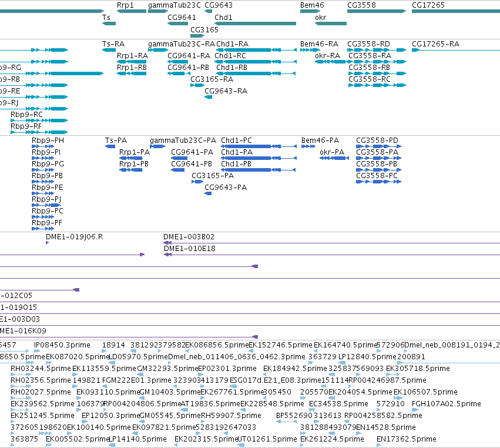Select transcript Ts-RA

click(x=113, y=44)
